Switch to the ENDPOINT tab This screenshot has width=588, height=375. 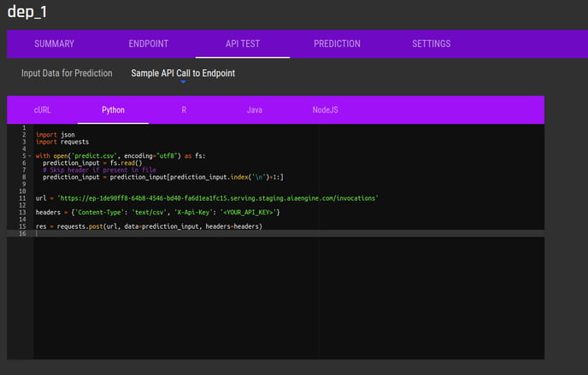click(149, 44)
